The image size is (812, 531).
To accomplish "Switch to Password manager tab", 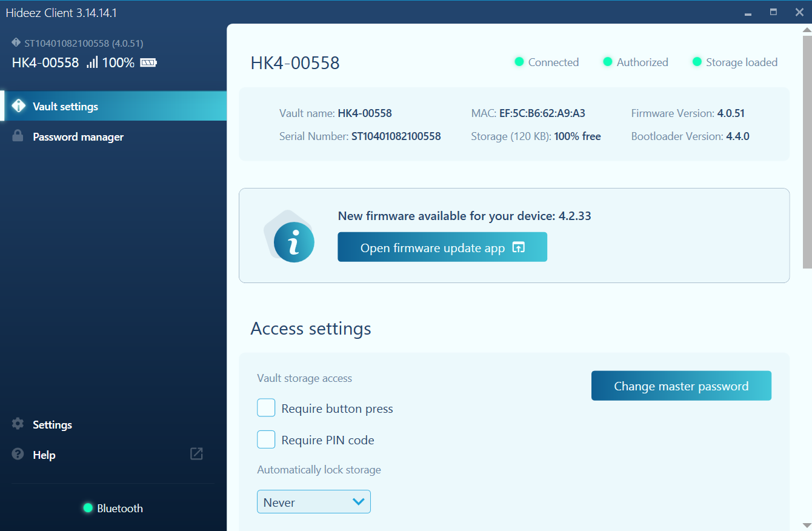I will (78, 137).
